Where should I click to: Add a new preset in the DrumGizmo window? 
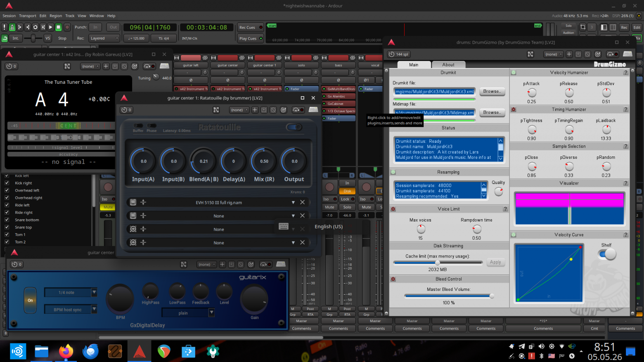[x=569, y=54]
